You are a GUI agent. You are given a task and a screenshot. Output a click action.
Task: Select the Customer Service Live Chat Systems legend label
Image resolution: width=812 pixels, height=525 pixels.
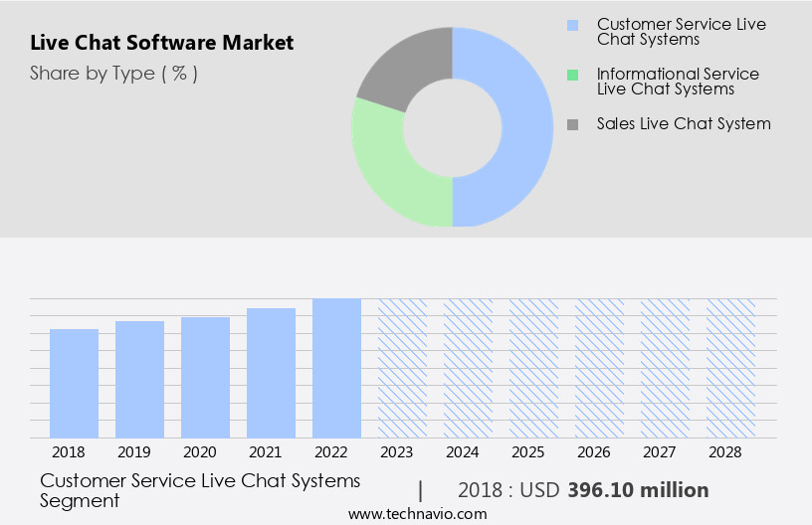(x=681, y=32)
